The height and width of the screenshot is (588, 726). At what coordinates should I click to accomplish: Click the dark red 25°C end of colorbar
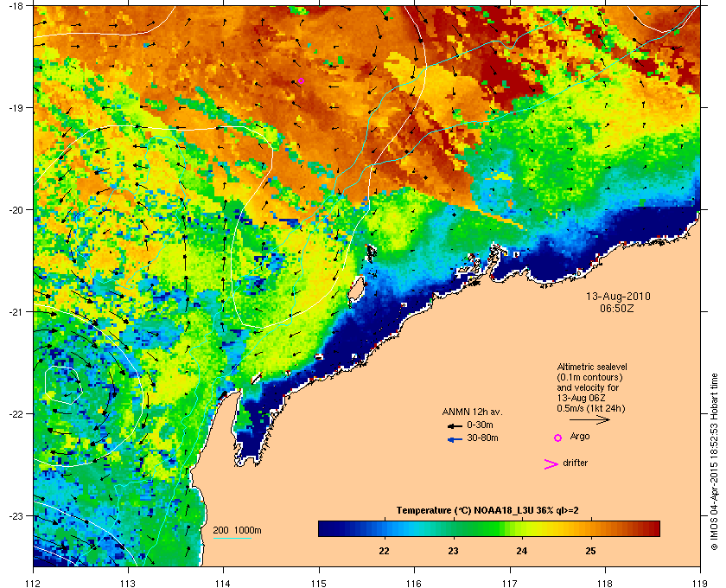651,528
